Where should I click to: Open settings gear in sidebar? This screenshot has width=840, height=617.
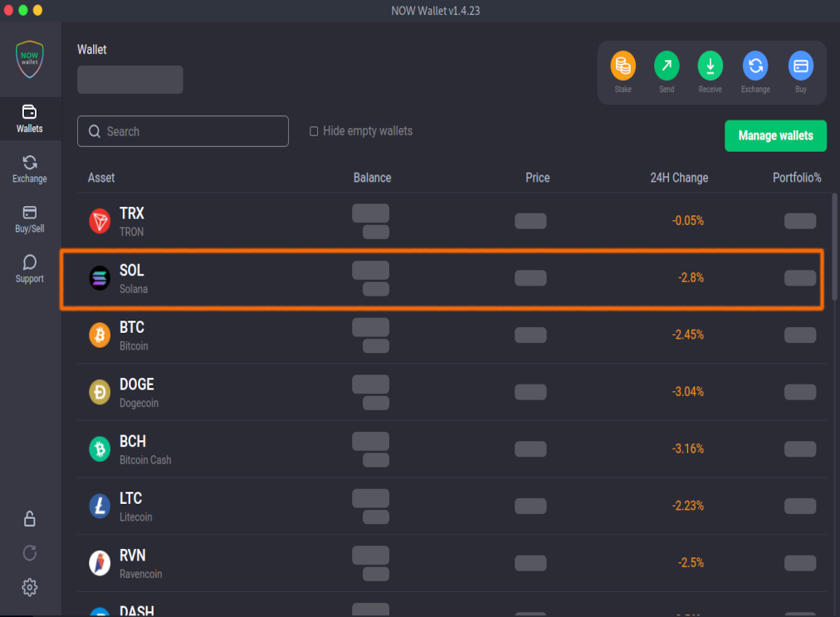tap(30, 587)
